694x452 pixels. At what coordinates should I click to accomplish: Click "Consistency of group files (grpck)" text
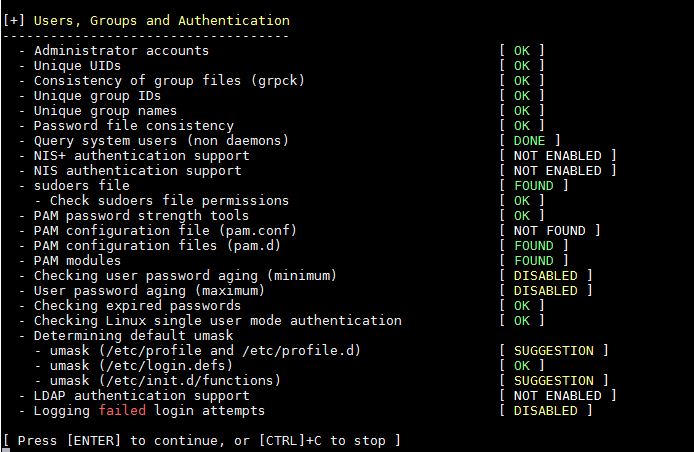169,80
